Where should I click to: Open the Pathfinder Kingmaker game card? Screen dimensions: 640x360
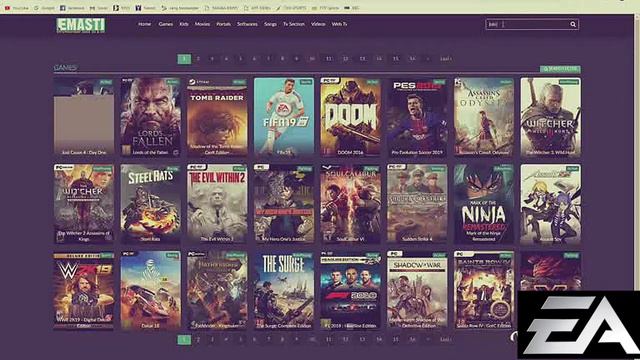(x=217, y=290)
